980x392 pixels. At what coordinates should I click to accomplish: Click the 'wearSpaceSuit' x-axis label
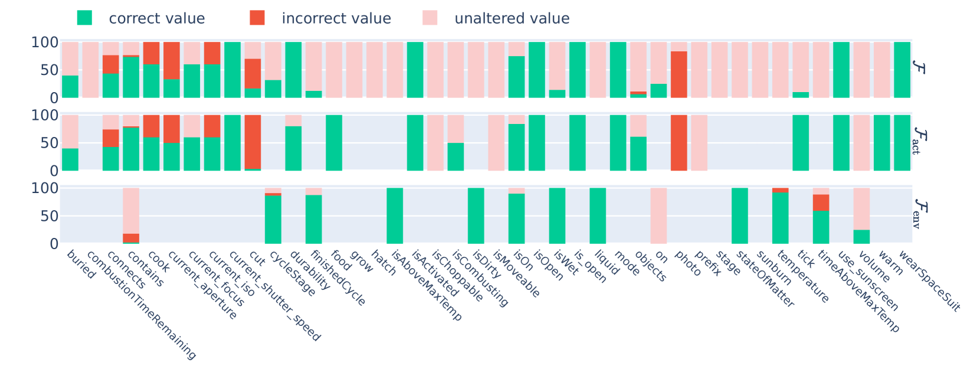pos(929,281)
